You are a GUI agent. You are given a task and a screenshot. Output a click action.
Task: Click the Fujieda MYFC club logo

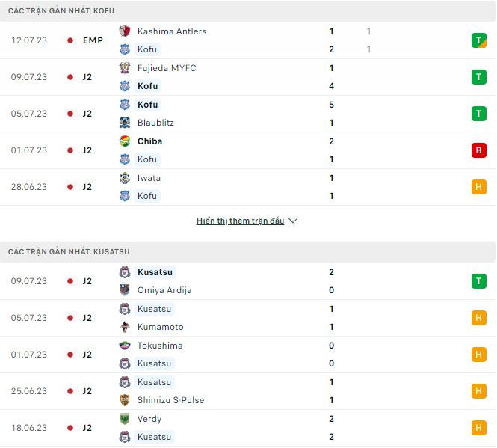(x=125, y=68)
